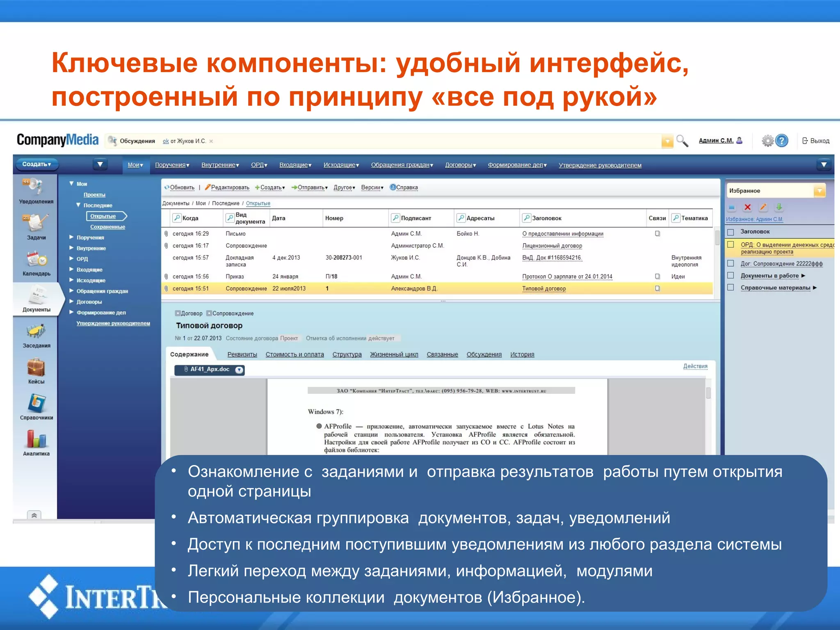
Task: Click the Обсуждения icon in the top bar
Action: pos(112,141)
